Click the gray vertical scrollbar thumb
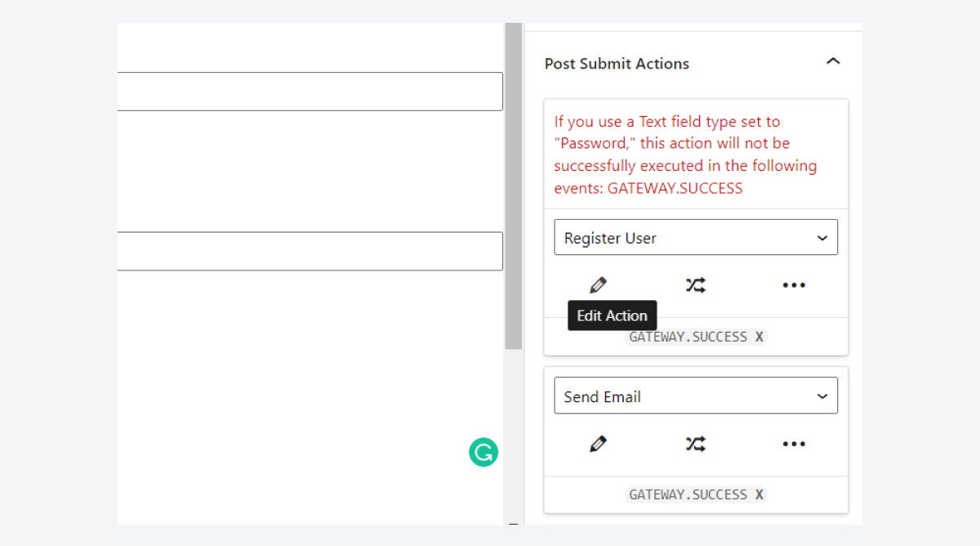980x546 pixels. [x=513, y=188]
